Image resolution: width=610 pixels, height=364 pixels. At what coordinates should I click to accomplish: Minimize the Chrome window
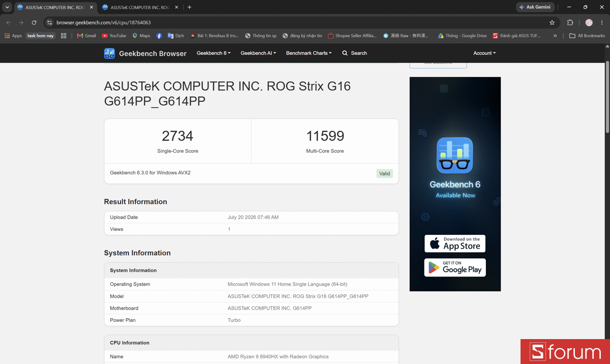(x=569, y=7)
